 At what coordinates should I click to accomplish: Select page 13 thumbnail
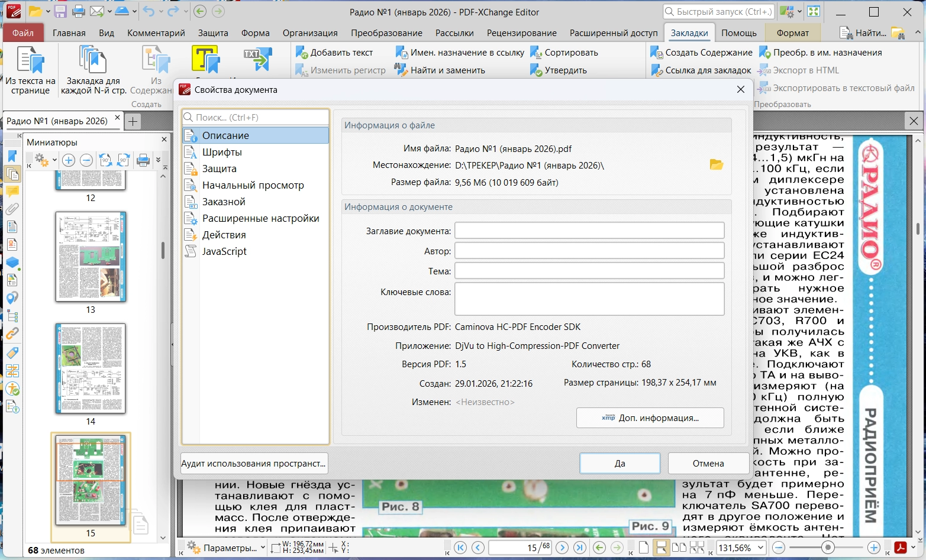tap(91, 257)
